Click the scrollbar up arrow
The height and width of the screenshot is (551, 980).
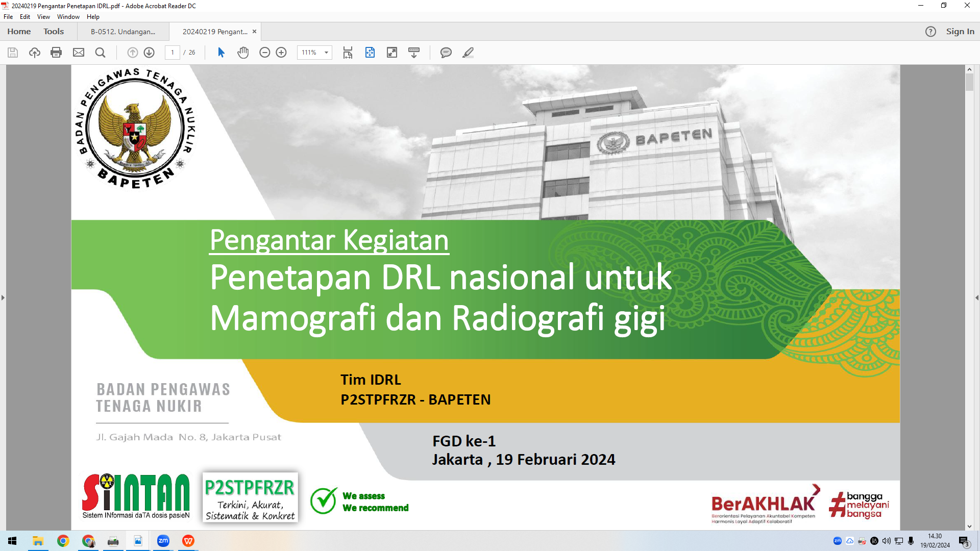969,69
